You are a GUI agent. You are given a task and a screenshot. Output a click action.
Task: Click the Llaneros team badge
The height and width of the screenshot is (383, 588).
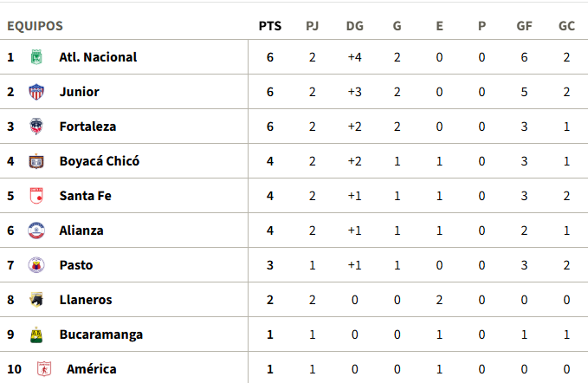tap(36, 300)
